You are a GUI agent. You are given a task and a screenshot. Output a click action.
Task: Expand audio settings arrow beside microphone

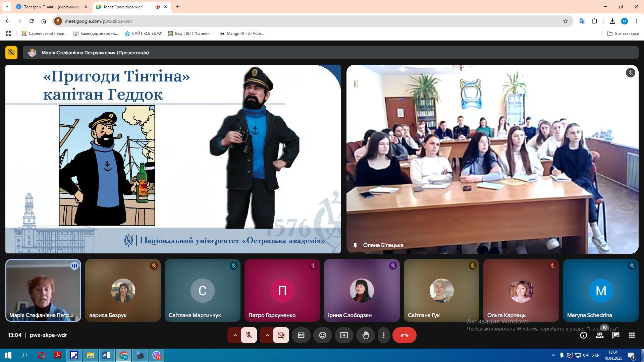[235, 335]
